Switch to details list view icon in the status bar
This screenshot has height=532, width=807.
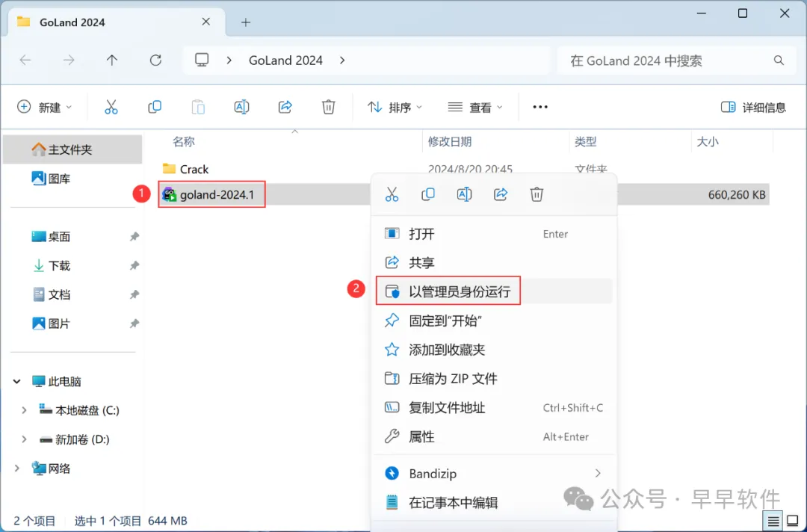(x=773, y=522)
